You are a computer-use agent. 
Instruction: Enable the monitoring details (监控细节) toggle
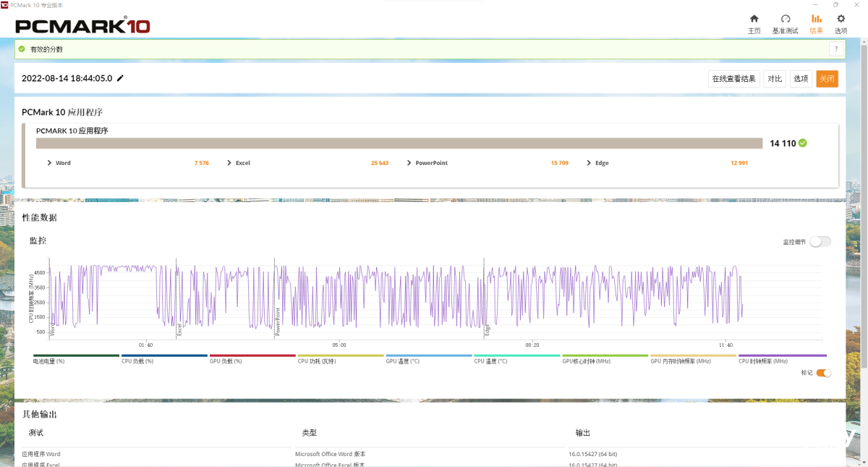point(820,242)
